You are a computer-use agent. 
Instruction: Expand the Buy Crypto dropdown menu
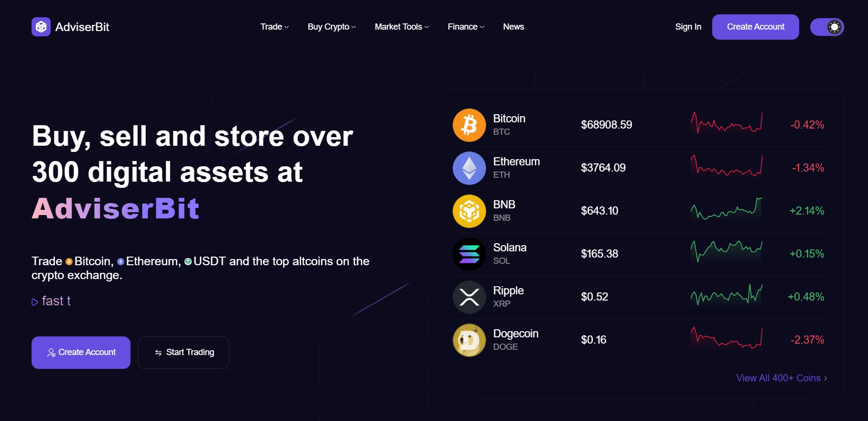(332, 27)
